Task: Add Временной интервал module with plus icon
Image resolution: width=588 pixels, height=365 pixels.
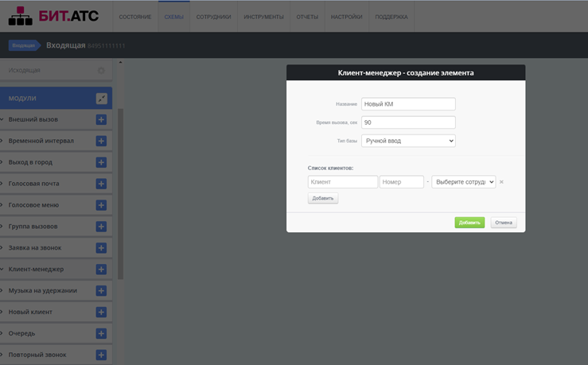Action: click(x=101, y=141)
